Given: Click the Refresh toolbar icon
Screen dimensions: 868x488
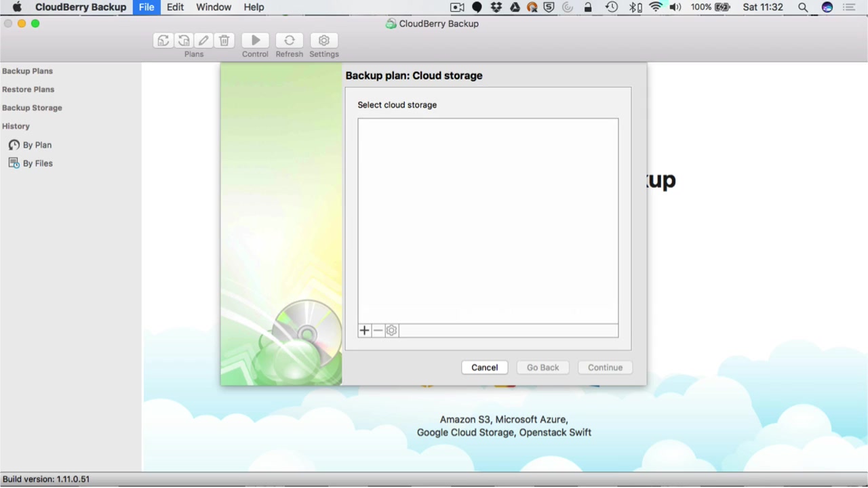Looking at the screenshot, I should [290, 41].
